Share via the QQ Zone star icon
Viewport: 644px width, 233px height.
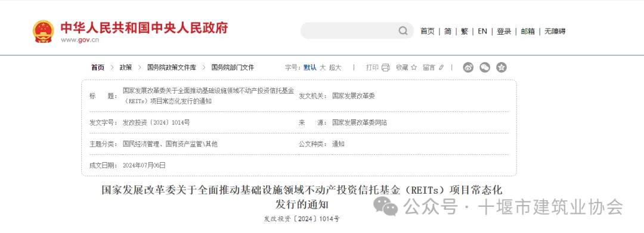pos(501,67)
